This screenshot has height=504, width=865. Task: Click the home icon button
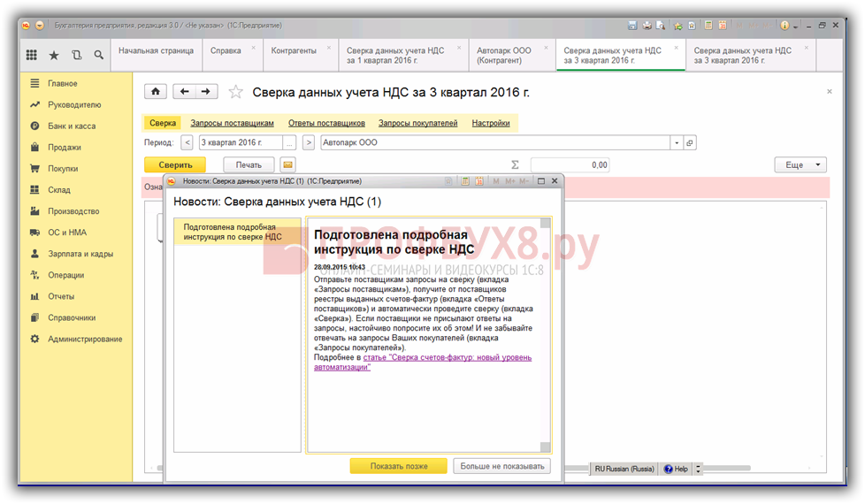tap(156, 91)
